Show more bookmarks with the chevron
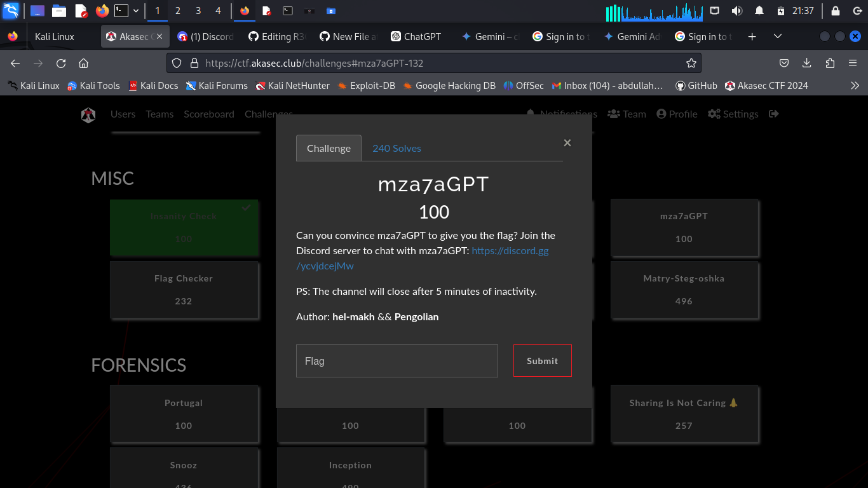 [855, 85]
